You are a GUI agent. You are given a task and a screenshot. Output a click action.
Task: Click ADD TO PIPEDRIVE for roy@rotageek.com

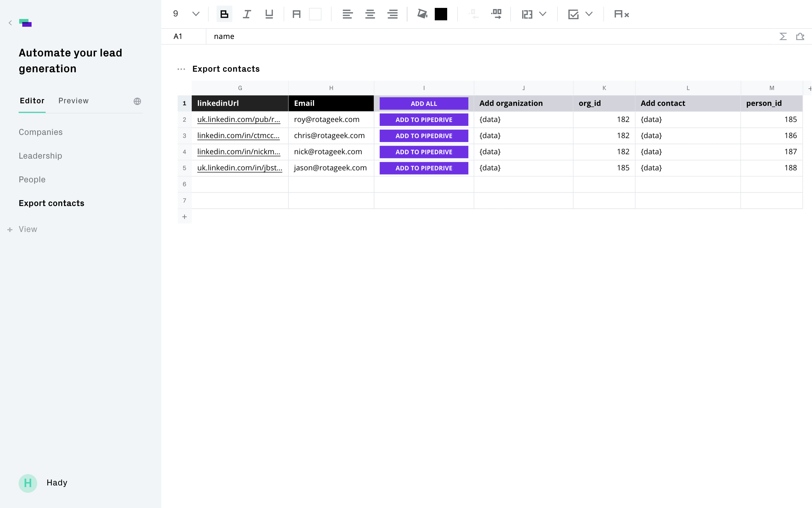[x=424, y=120]
